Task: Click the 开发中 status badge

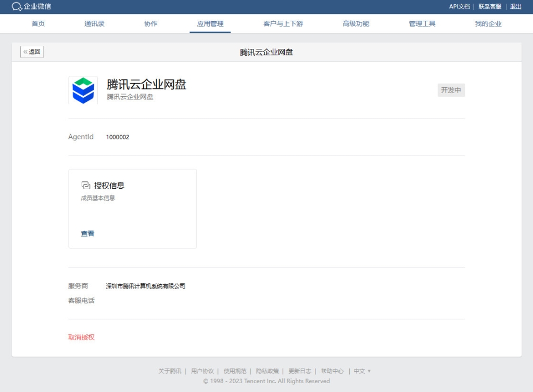Action: click(x=451, y=90)
